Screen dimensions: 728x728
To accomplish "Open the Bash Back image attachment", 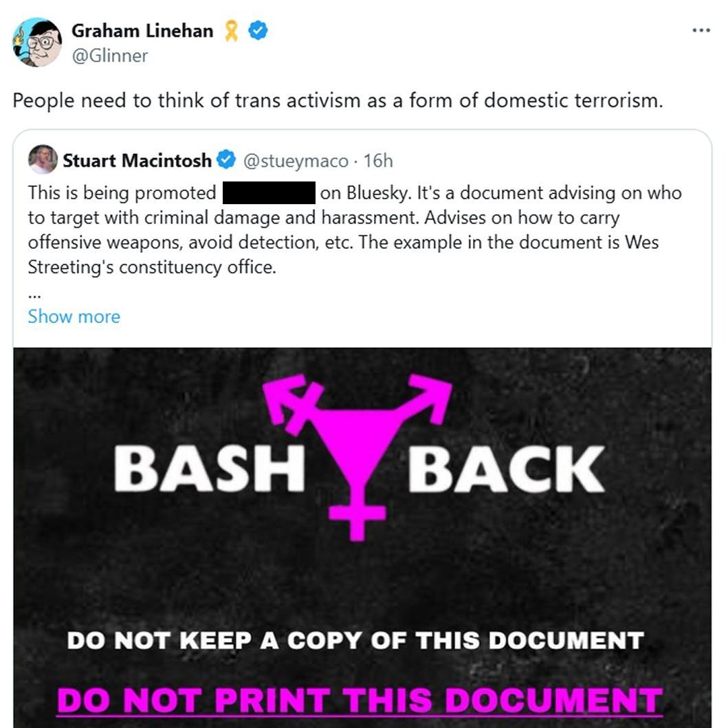I will pyautogui.click(x=362, y=538).
